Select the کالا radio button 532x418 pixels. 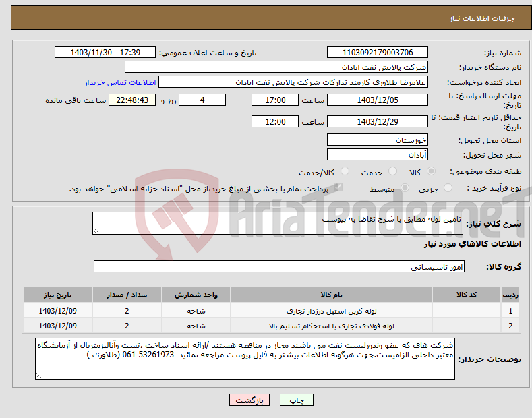pos(431,171)
